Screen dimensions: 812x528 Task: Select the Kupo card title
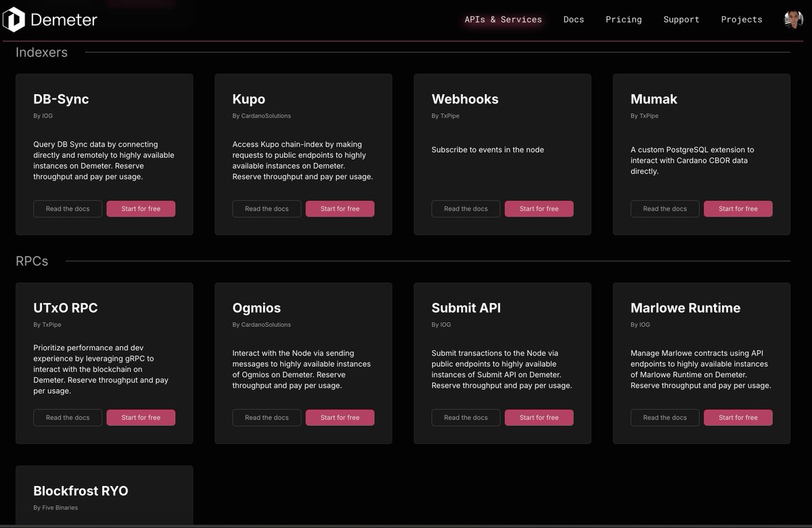click(x=249, y=99)
